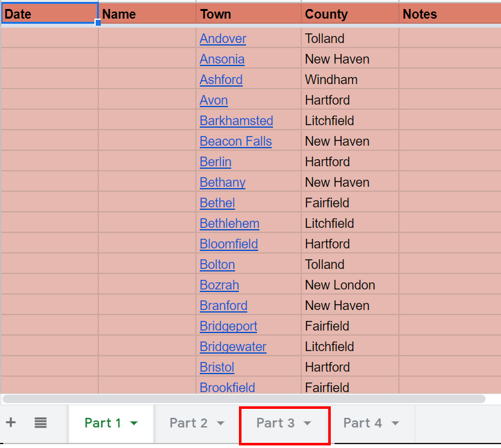Screen dimensions: 501x448
Task: Open the Part 2 tab dropdown arrow
Action: (x=220, y=423)
